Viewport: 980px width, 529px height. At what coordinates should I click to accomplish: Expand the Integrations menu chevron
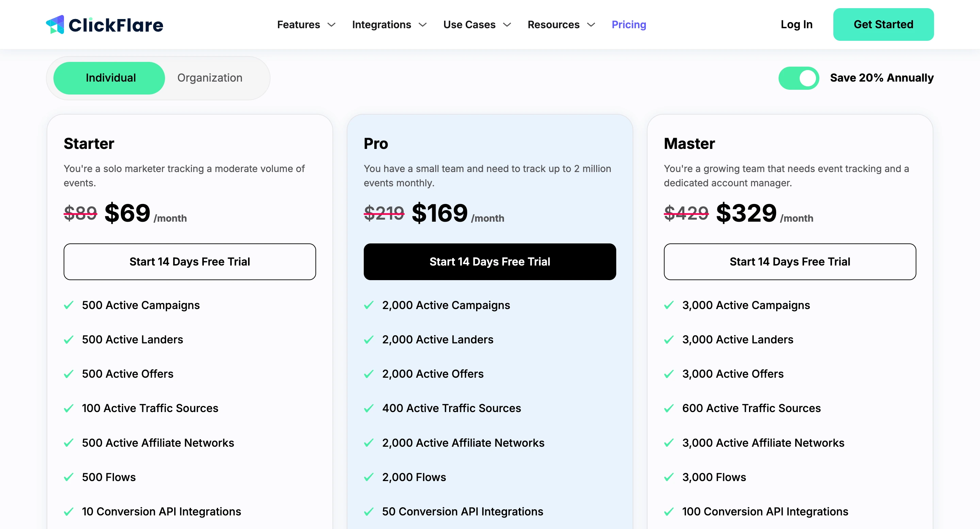423,25
